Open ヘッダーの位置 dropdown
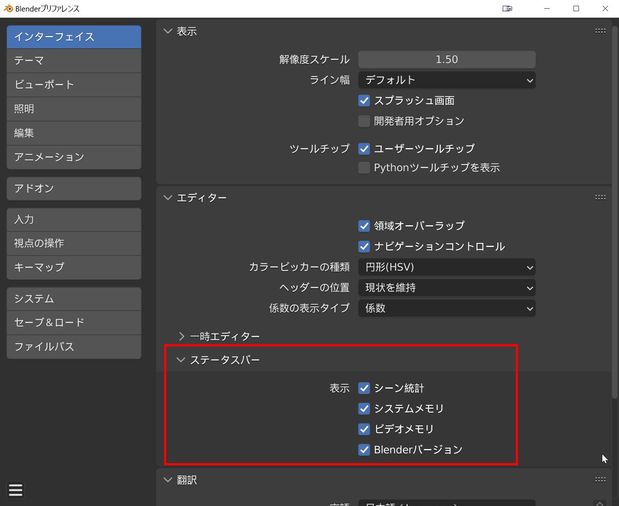 [x=447, y=288]
